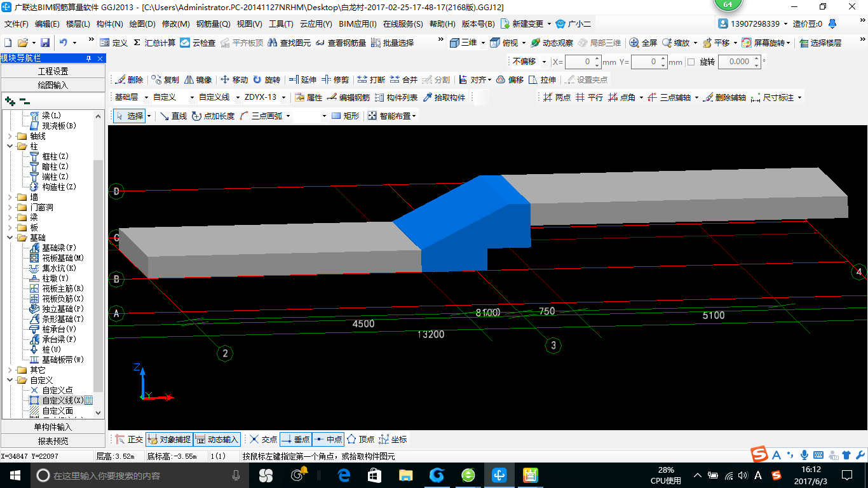Screen dimensions: 868x488
Task: Select the 延伸 extend tool
Action: pos(302,80)
